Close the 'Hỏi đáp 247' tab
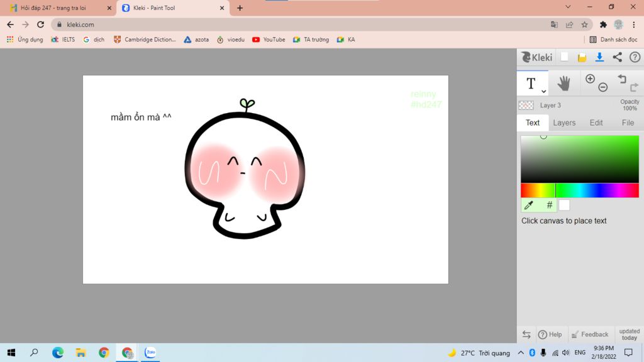Image resolution: width=644 pixels, height=362 pixels. pos(109,8)
